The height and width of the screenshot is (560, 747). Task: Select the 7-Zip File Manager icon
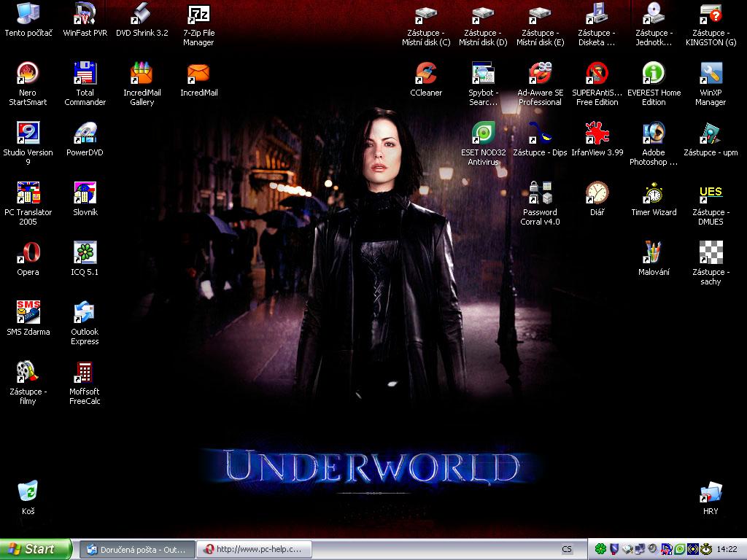point(198,14)
